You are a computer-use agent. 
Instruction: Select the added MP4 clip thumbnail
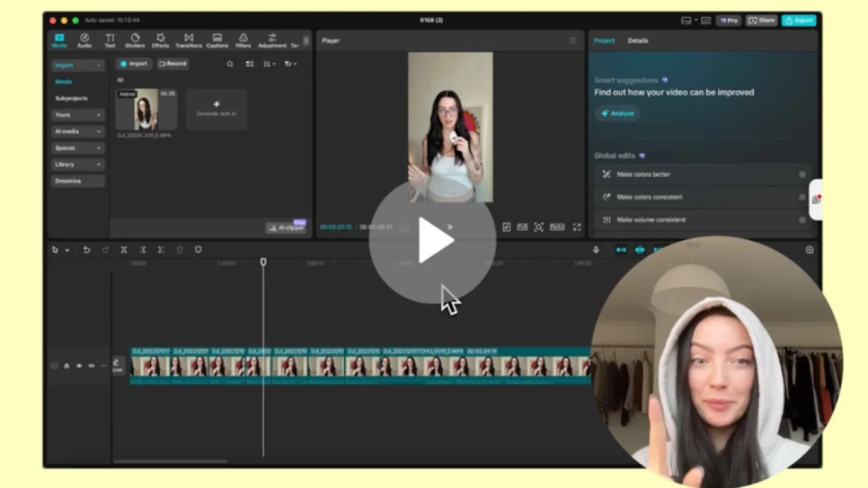(x=146, y=109)
